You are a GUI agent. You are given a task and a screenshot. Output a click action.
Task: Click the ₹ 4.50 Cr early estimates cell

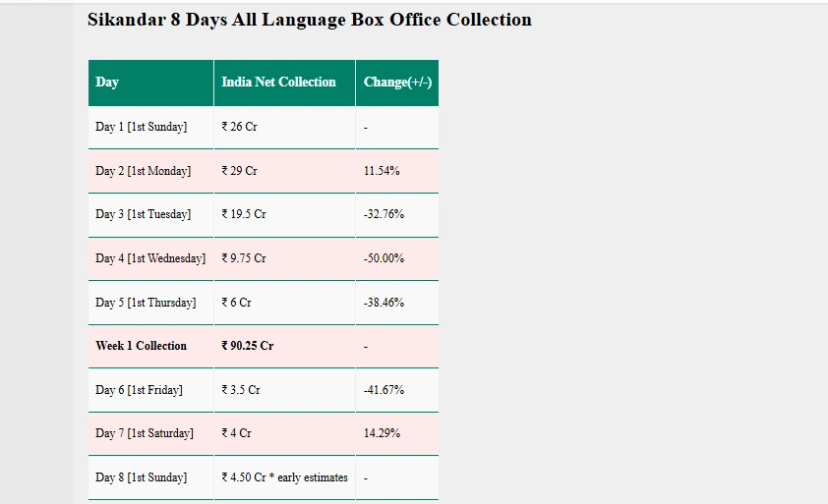point(284,477)
